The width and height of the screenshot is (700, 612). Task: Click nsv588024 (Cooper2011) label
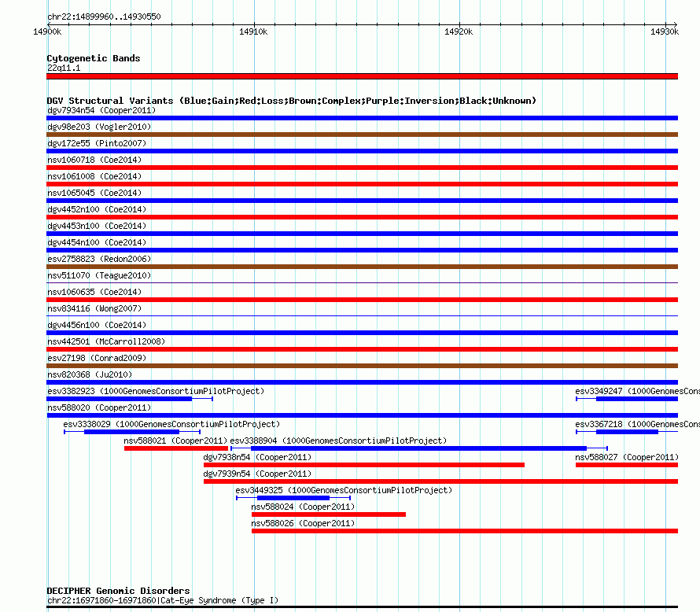coord(303,507)
